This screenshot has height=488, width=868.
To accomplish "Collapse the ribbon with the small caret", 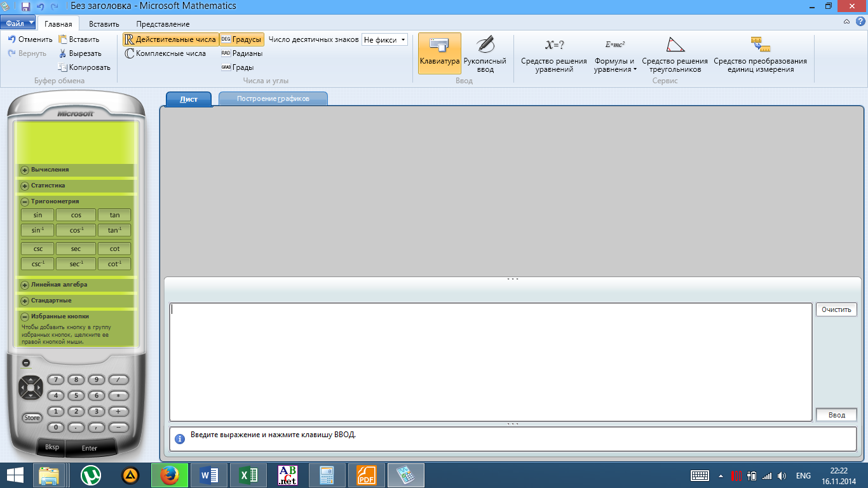I will click(x=847, y=22).
